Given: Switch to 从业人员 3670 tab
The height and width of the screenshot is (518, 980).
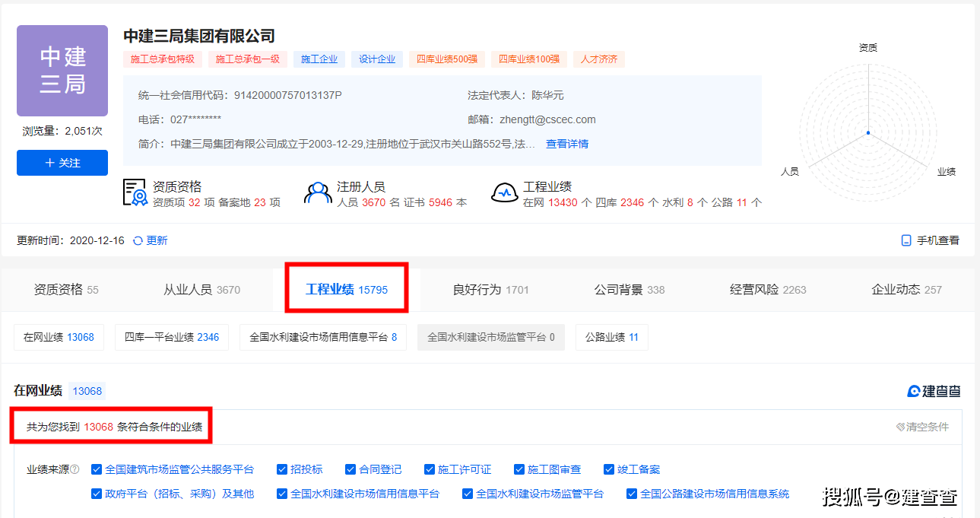Looking at the screenshot, I should coord(201,290).
